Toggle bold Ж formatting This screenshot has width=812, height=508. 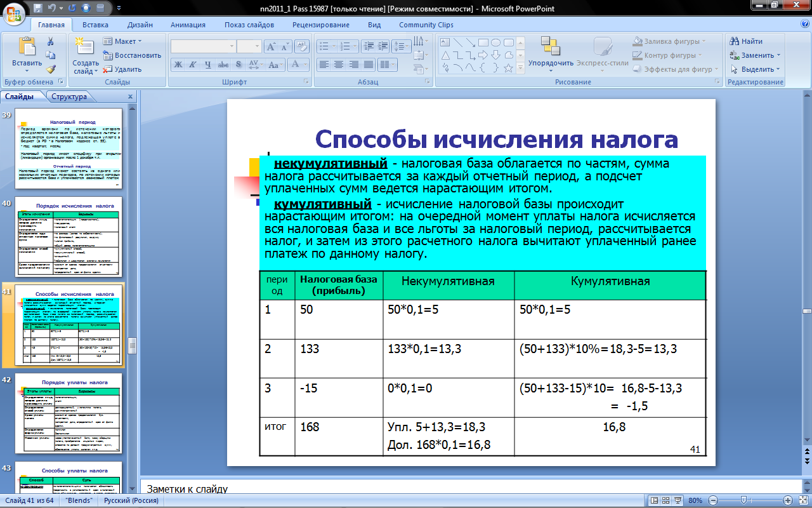click(178, 65)
